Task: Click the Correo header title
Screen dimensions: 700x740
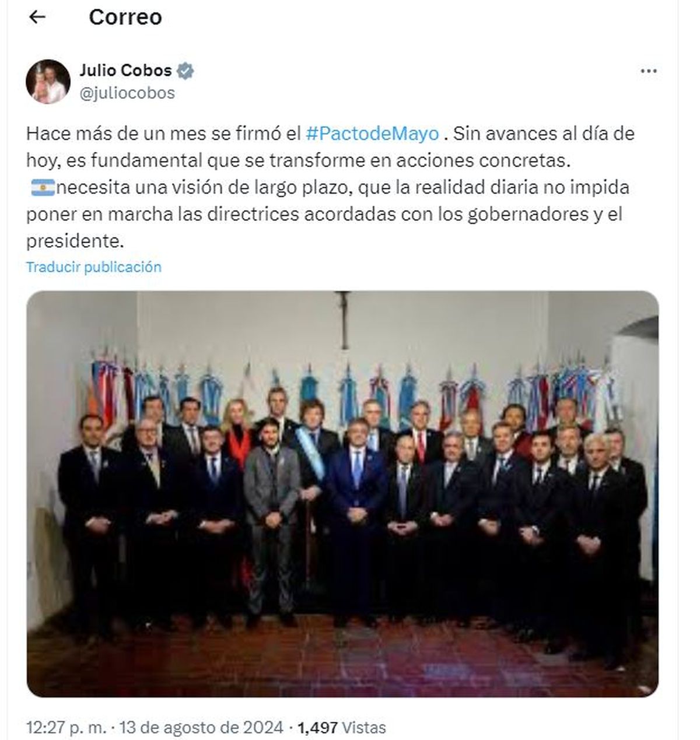Action: click(125, 17)
